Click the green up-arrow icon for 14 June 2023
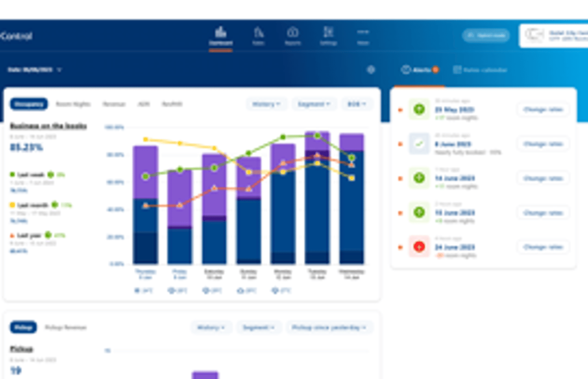Image resolution: width=588 pixels, height=379 pixels. (419, 178)
